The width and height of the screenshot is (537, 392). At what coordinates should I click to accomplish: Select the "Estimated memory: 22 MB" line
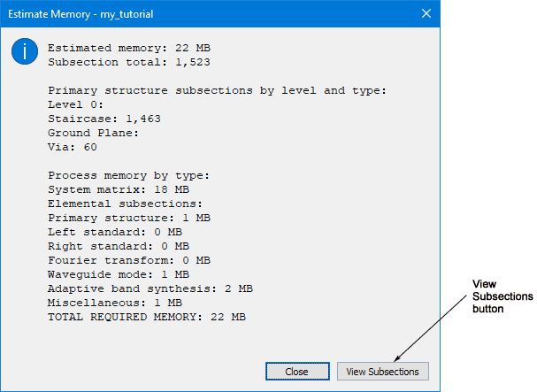(x=129, y=48)
